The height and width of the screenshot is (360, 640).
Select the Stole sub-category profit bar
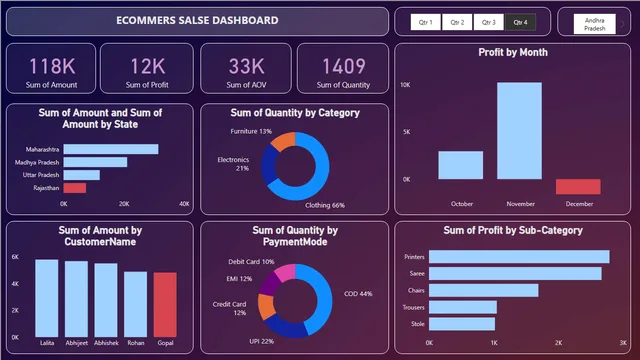point(462,324)
